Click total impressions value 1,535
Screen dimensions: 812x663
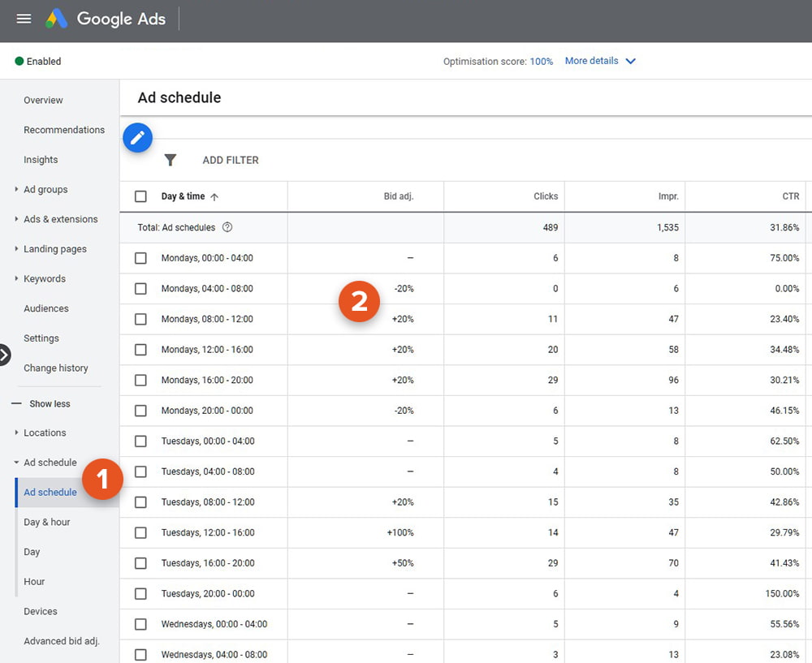(667, 228)
